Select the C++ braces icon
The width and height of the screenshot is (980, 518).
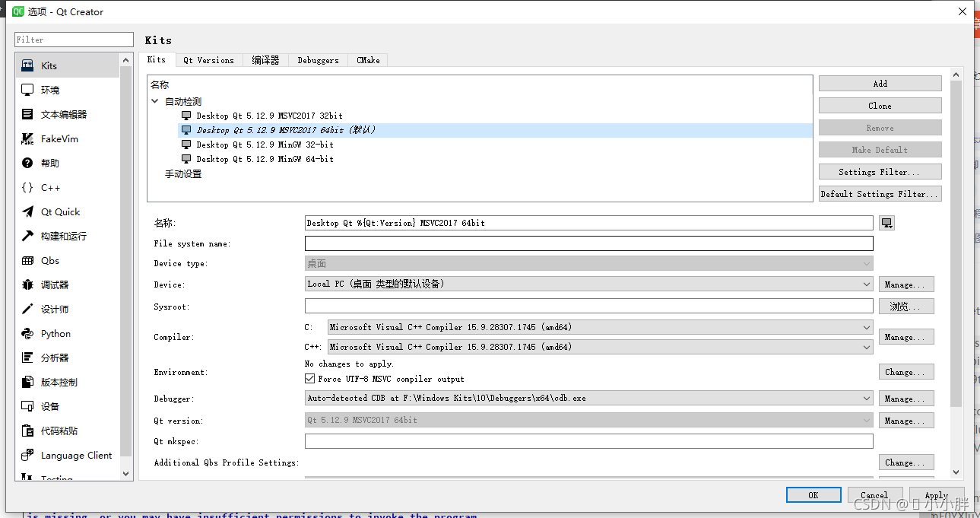tap(27, 187)
